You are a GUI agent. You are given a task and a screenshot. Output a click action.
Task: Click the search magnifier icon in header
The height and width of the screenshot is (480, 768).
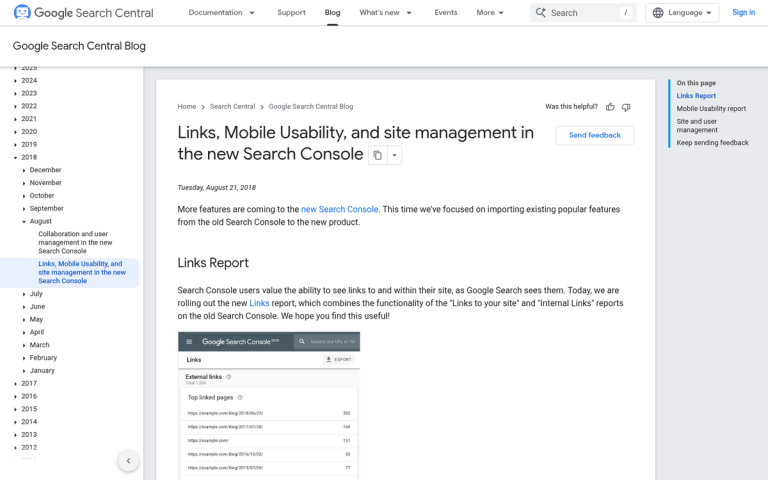tap(540, 13)
